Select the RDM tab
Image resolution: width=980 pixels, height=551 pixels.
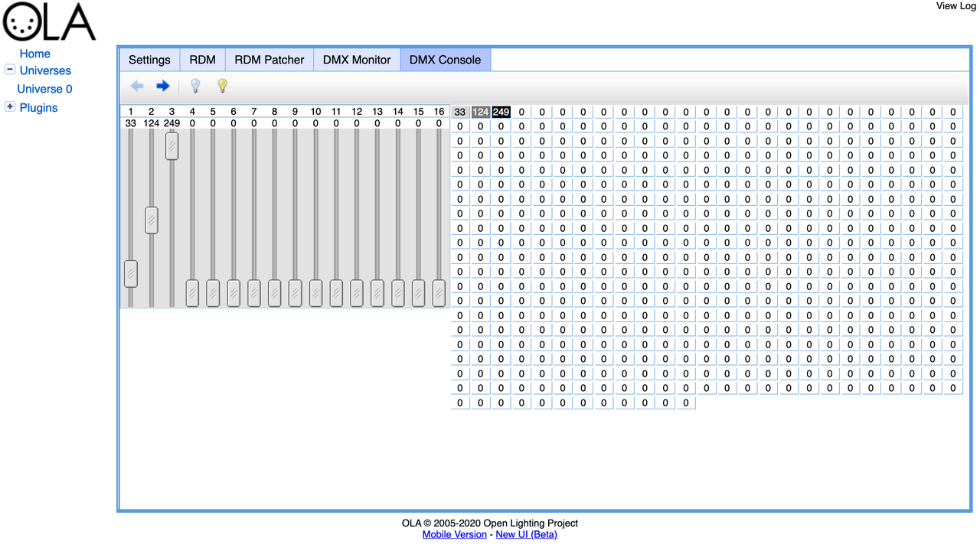point(203,60)
